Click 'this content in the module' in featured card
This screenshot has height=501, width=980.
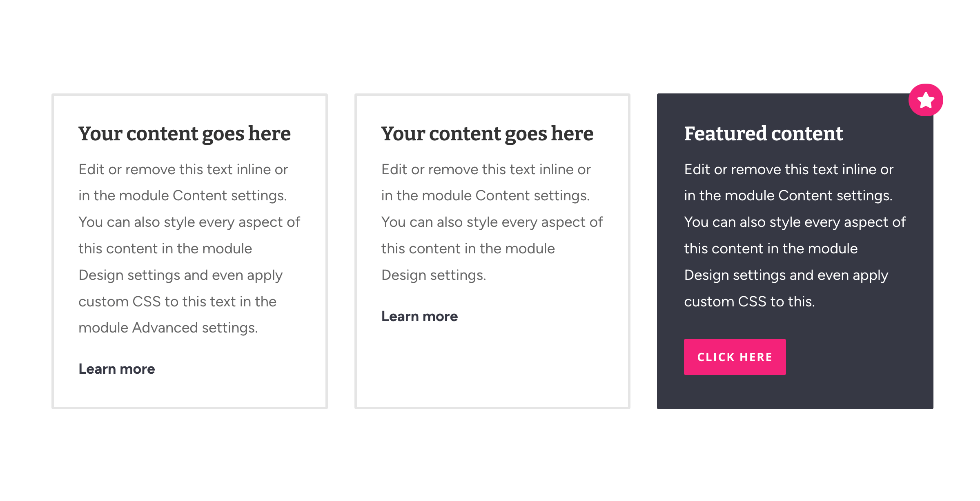coord(771,248)
